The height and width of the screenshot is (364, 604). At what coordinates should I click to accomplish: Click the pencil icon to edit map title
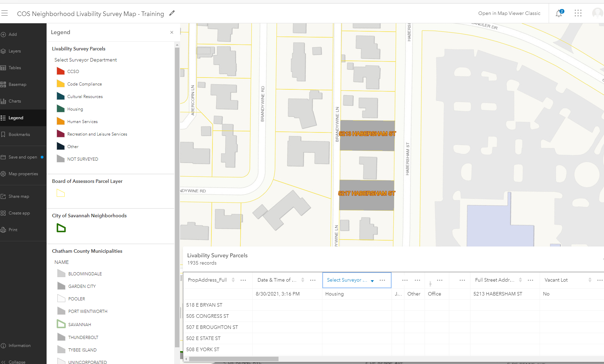pos(172,13)
